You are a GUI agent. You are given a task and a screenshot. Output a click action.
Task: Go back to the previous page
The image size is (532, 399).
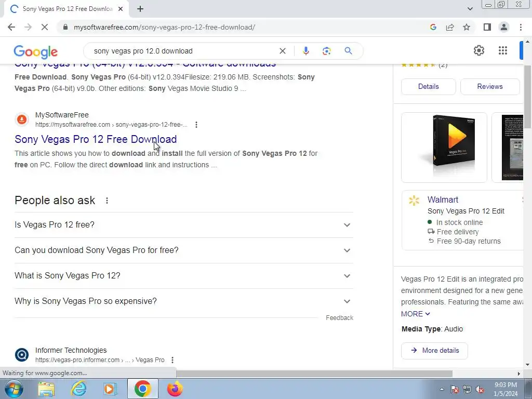11,27
